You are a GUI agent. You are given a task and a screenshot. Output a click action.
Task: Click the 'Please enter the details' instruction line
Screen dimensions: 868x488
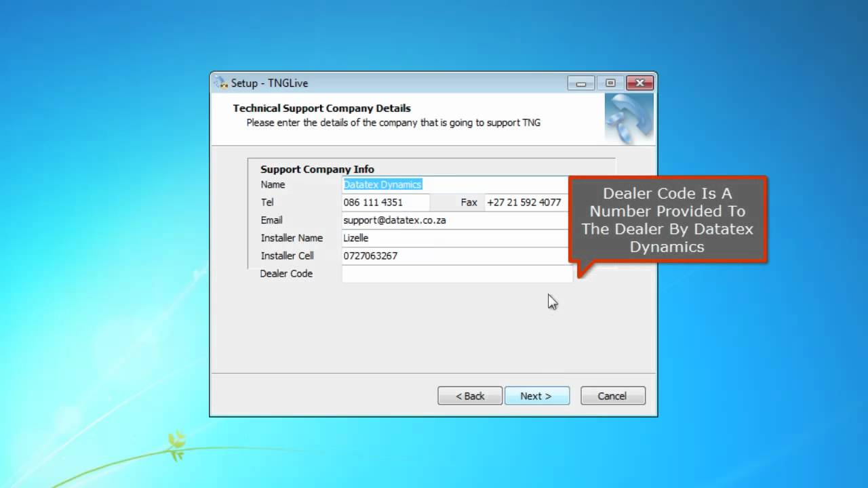tap(393, 123)
